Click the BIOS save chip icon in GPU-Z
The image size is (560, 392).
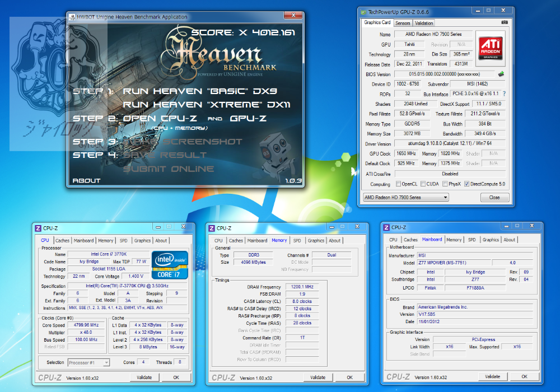[x=501, y=74]
